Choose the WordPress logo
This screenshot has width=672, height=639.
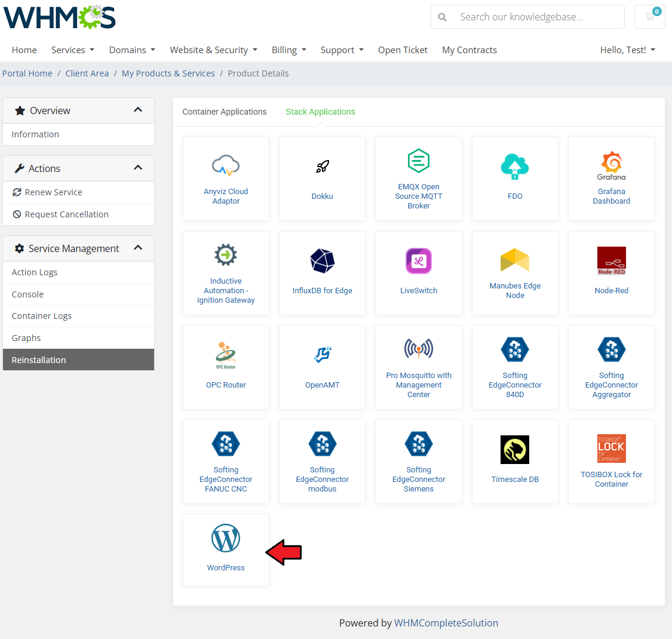(225, 538)
